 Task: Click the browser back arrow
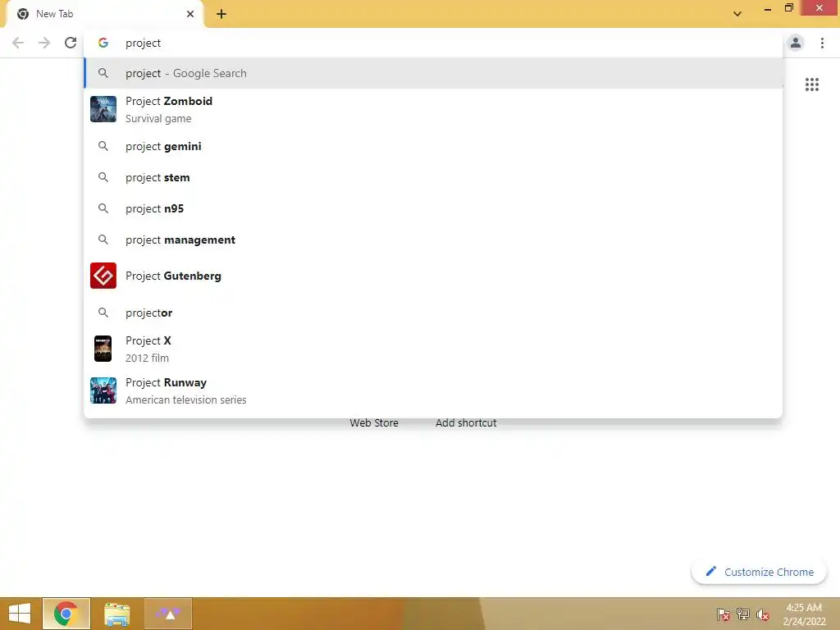pos(18,43)
